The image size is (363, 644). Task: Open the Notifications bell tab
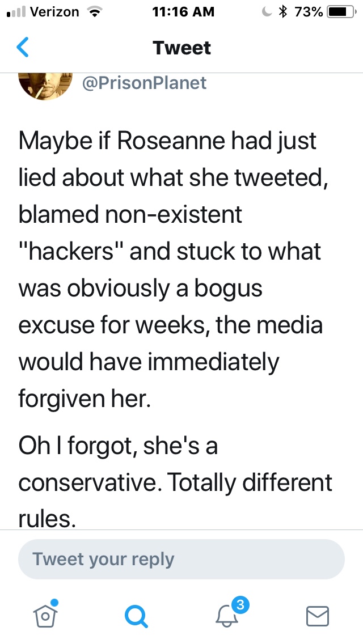click(226, 616)
